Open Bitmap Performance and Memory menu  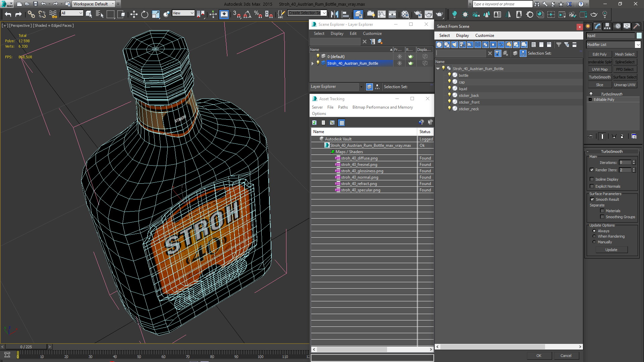click(382, 107)
